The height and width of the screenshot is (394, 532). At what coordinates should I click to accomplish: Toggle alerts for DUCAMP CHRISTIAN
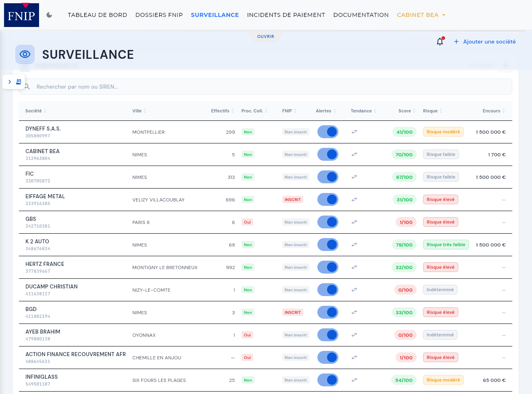click(x=328, y=290)
